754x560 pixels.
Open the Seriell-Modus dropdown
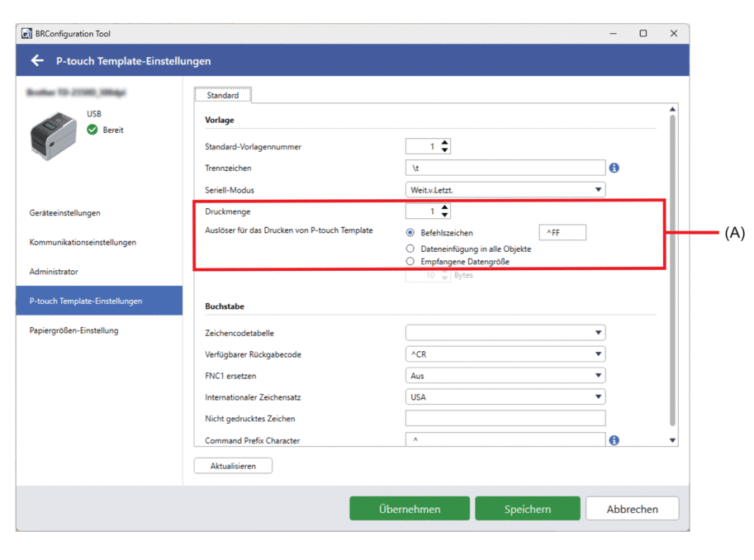[505, 190]
